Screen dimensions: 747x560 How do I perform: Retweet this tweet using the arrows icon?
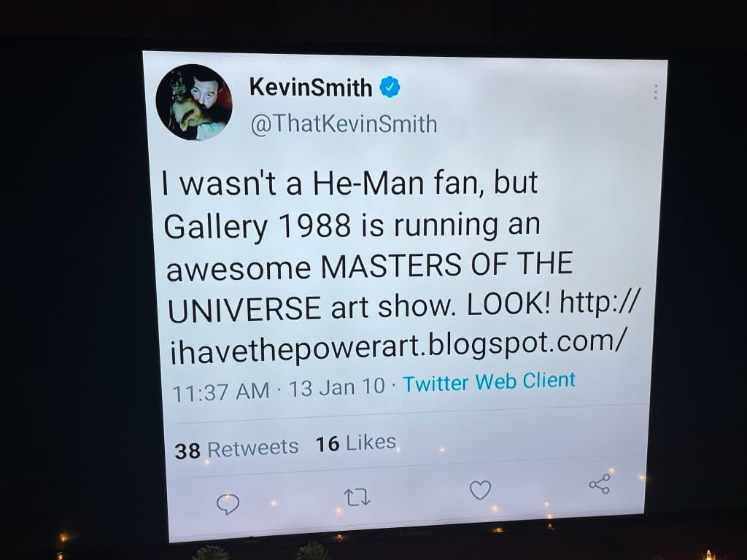[x=357, y=498]
